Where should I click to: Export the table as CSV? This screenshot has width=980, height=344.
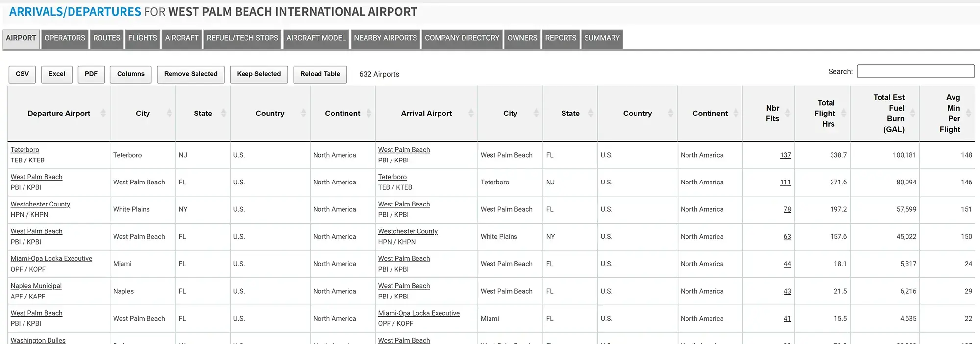[22, 74]
